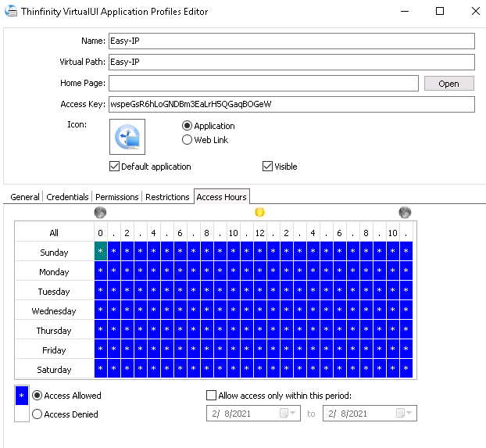Screen dimensions: 486x448
Task: Click the sun icon above noon column
Action: [259, 212]
